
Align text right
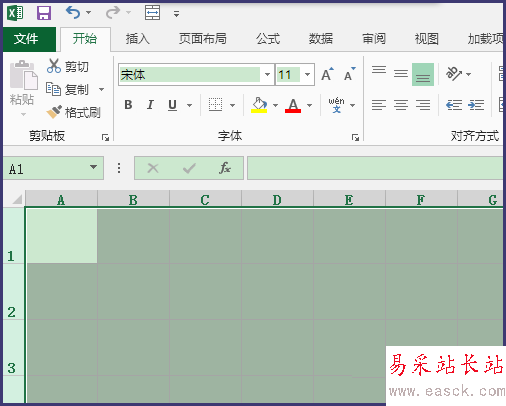click(x=423, y=105)
